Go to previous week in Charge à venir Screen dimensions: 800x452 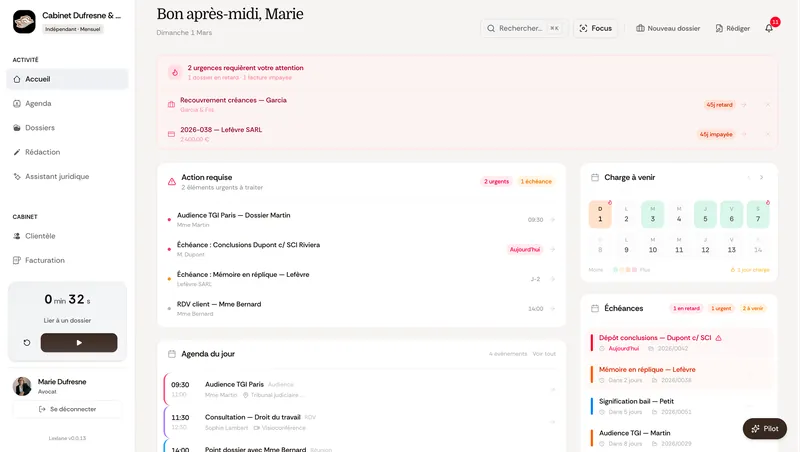coord(748,178)
